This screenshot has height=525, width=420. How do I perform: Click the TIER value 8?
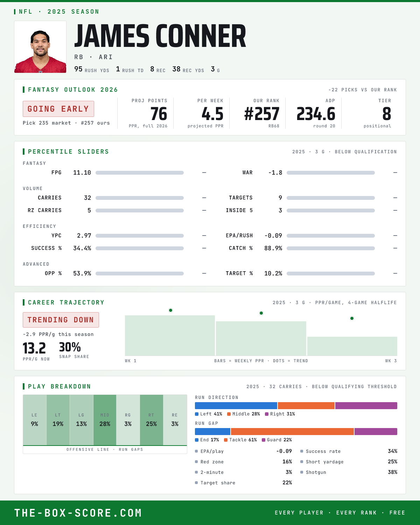387,114
